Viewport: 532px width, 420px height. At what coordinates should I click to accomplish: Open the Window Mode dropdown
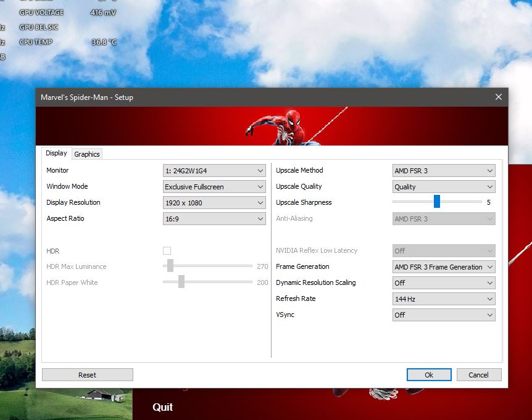coord(214,186)
